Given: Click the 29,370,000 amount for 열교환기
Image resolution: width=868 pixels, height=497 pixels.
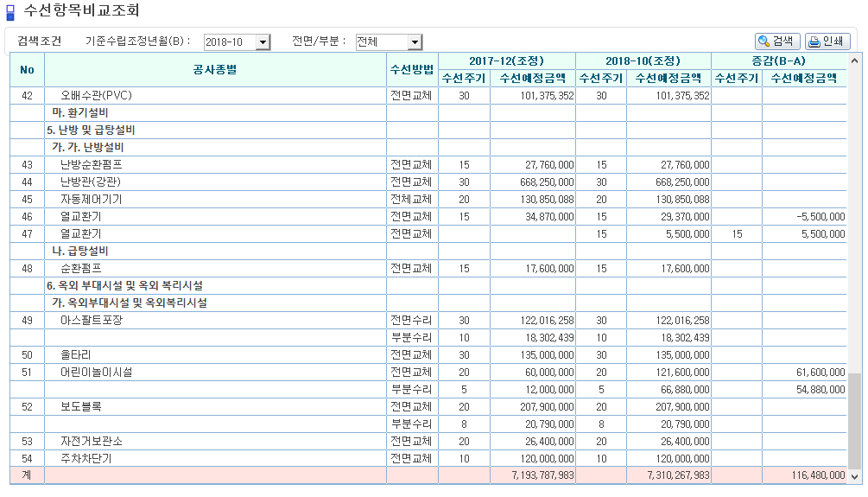Looking at the screenshot, I should coord(685,217).
